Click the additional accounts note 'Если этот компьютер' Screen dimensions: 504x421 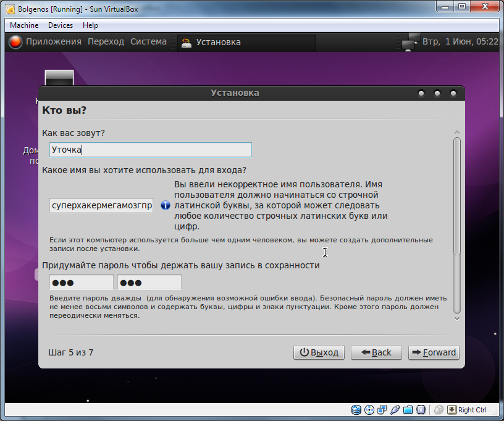tap(241, 244)
